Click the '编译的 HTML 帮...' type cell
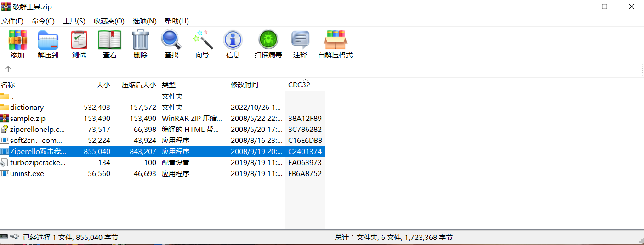 point(190,129)
